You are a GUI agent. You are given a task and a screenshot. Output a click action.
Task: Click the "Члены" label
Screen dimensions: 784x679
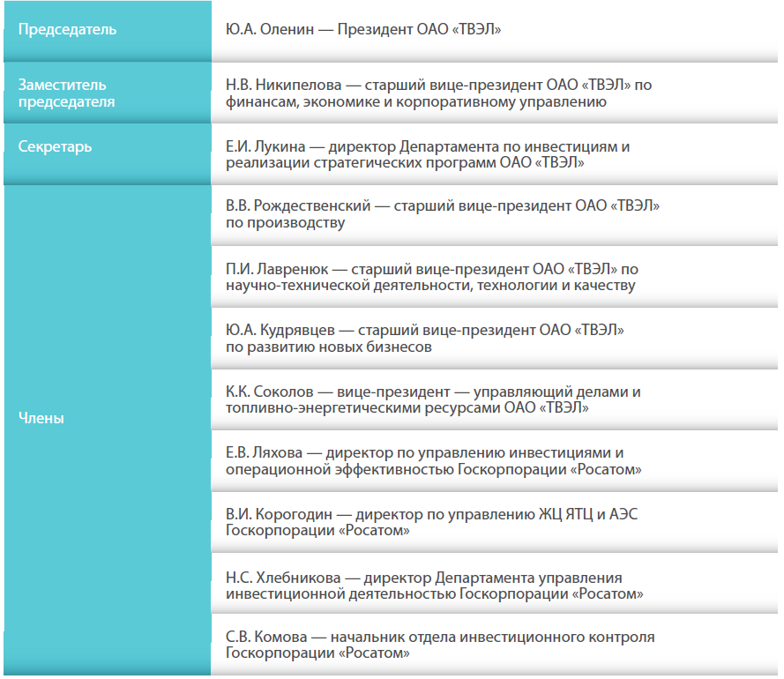point(41,418)
